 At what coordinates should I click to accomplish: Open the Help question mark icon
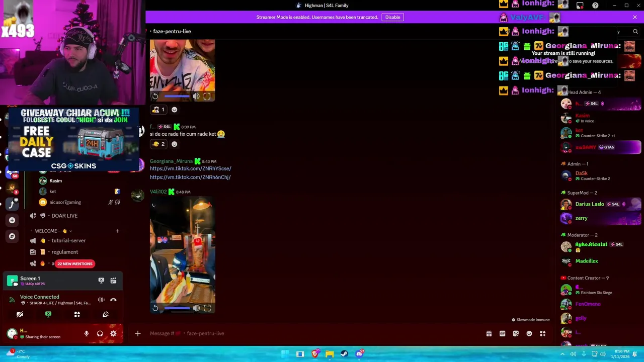click(595, 6)
